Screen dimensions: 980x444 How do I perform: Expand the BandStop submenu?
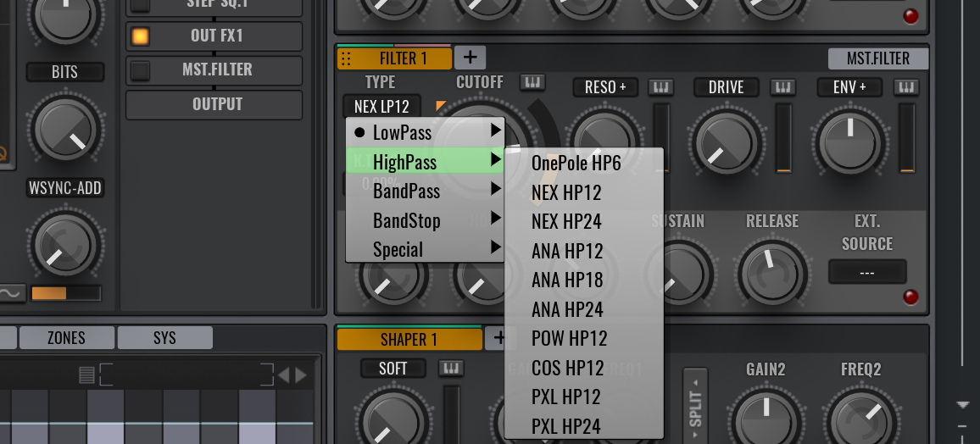[425, 220]
